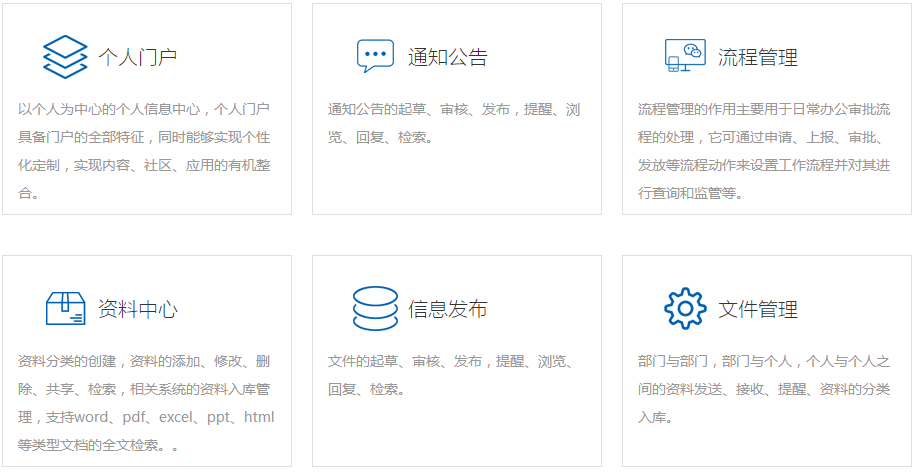Go to the 资料中心 title

(138, 309)
